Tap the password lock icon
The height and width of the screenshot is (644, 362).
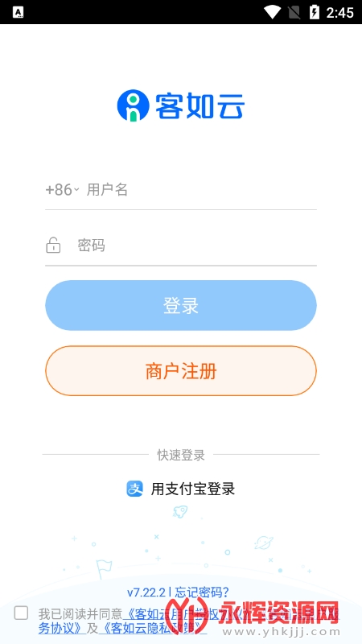[x=53, y=246]
